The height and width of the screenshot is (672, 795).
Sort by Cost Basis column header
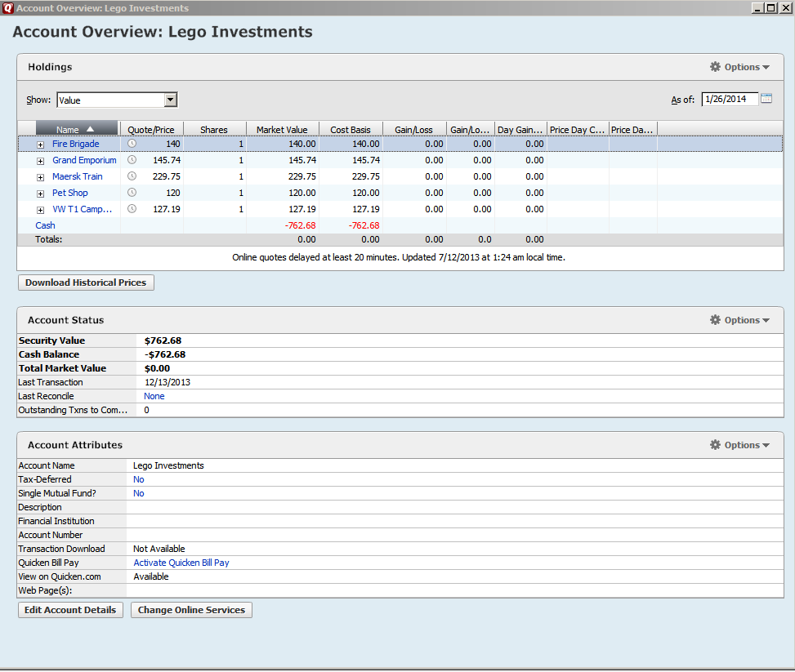point(351,129)
